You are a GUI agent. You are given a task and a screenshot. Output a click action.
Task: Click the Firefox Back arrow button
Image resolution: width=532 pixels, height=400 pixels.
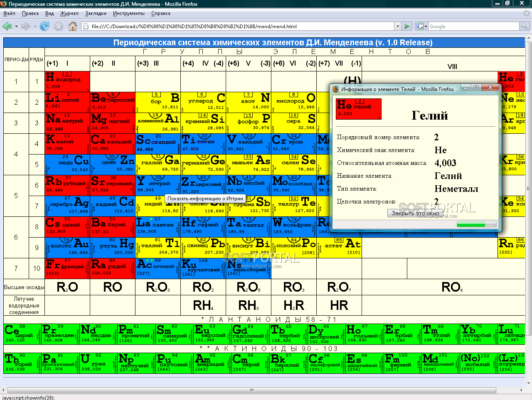point(7,26)
